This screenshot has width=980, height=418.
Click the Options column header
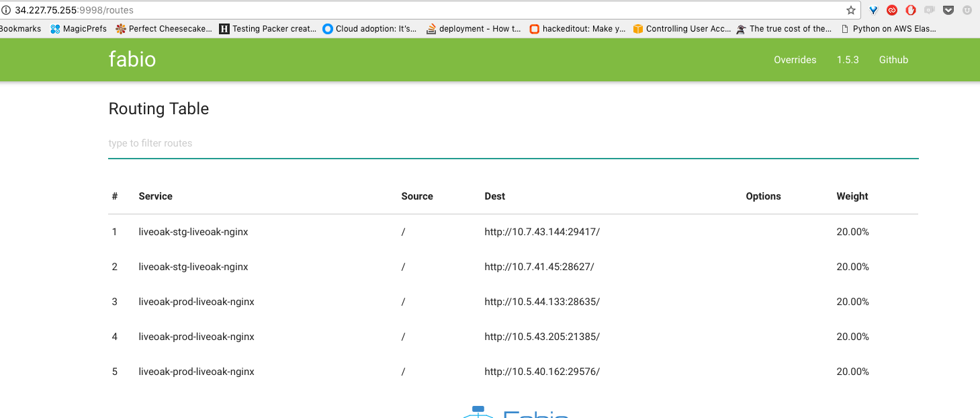[x=763, y=196]
